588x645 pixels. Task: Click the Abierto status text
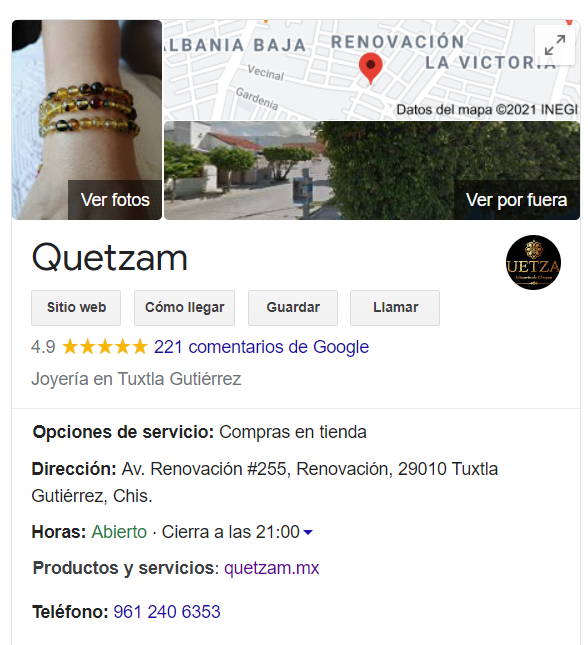(x=119, y=532)
